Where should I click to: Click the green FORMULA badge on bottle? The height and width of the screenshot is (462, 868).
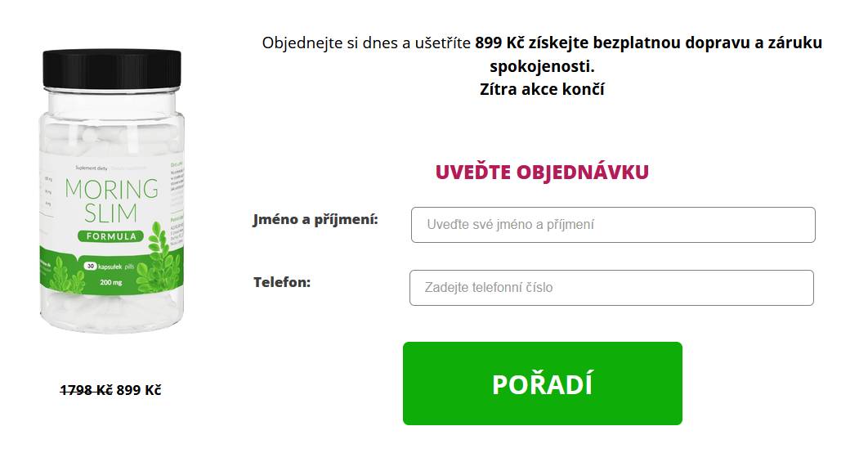pyautogui.click(x=110, y=236)
